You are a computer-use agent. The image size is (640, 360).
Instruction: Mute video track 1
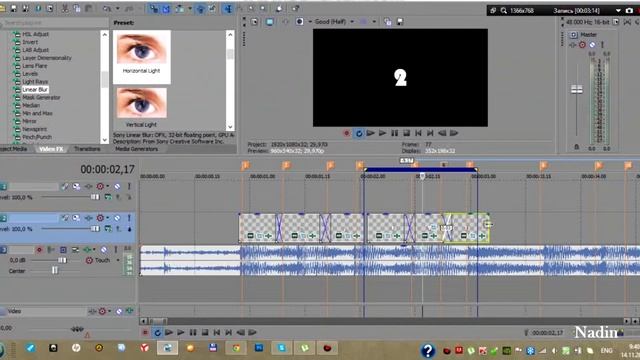click(117, 187)
